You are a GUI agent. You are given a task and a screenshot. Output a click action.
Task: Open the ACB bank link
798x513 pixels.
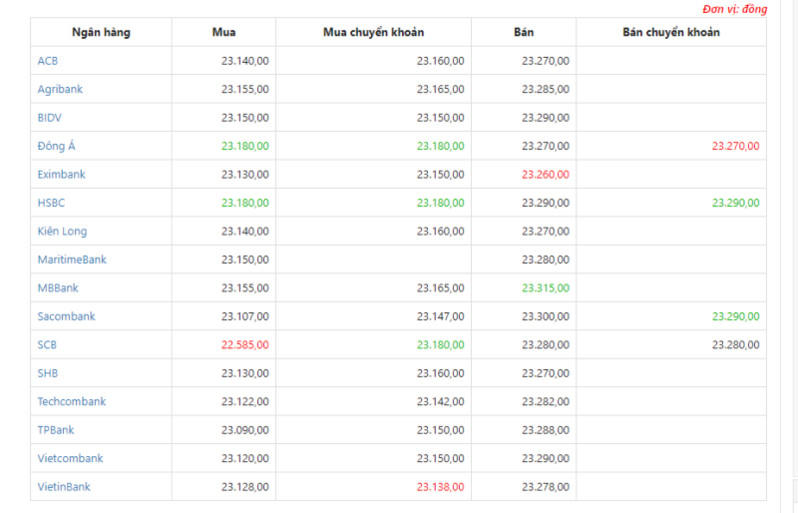(47, 61)
